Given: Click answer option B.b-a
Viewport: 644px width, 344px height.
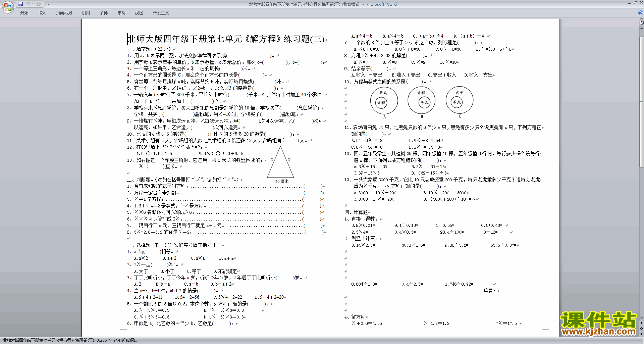Looking at the screenshot, I should [x=163, y=284].
